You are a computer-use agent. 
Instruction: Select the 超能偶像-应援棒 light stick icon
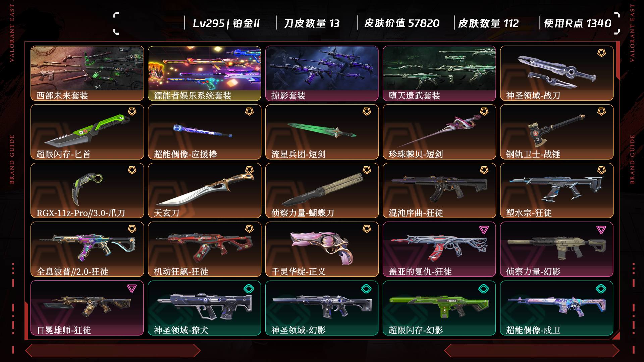point(203,131)
